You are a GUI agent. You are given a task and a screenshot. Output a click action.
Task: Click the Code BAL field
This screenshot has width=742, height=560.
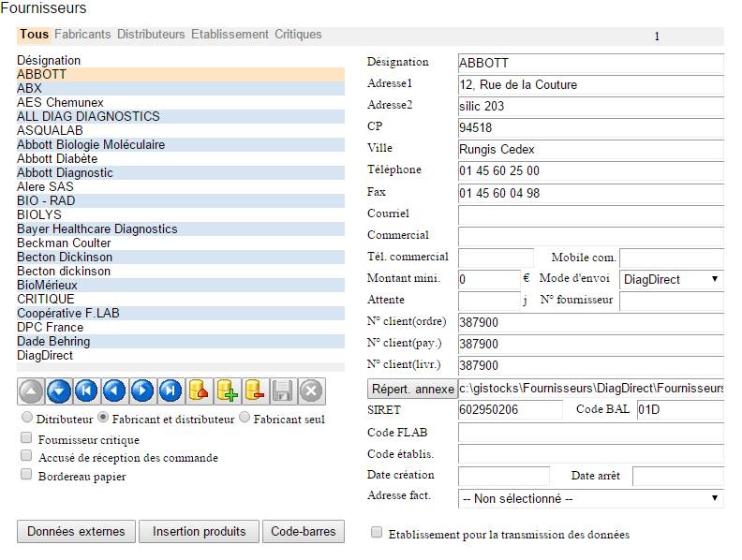(x=680, y=409)
